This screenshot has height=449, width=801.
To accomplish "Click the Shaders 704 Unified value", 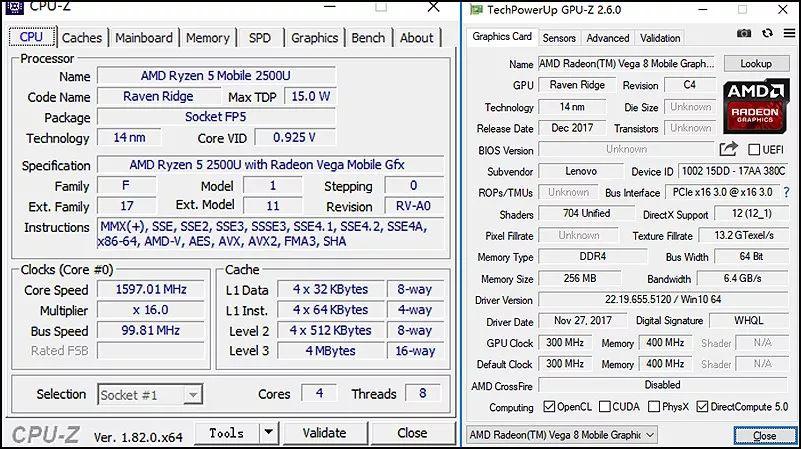I will coord(586,214).
